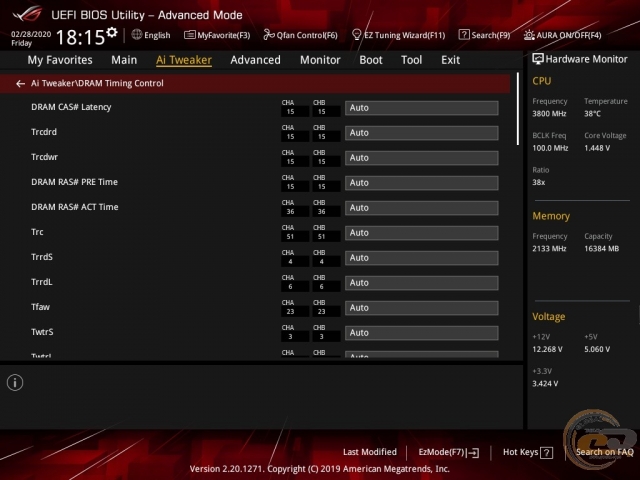Select the Tfaw row label
The image size is (640, 480).
tap(40, 307)
